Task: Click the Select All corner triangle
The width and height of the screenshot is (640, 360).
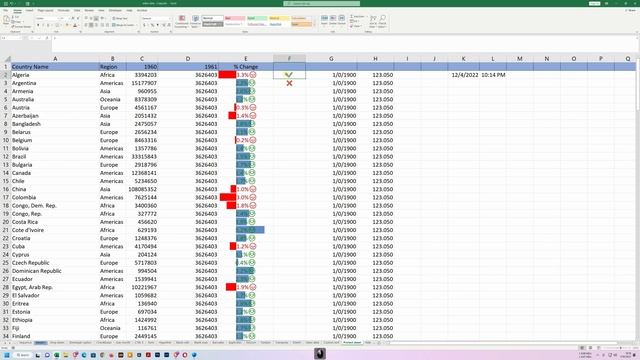Action: [x=6, y=59]
